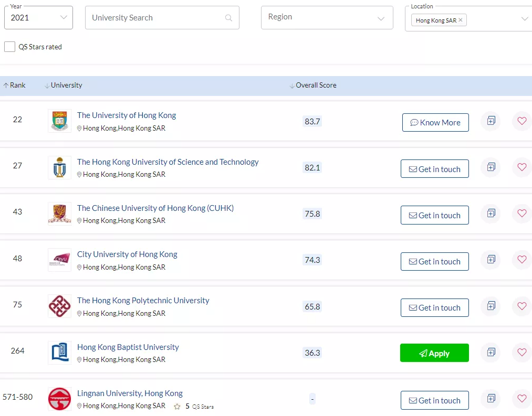532x416 pixels.
Task: Click compare icon for Lingnan University
Action: [x=491, y=399]
